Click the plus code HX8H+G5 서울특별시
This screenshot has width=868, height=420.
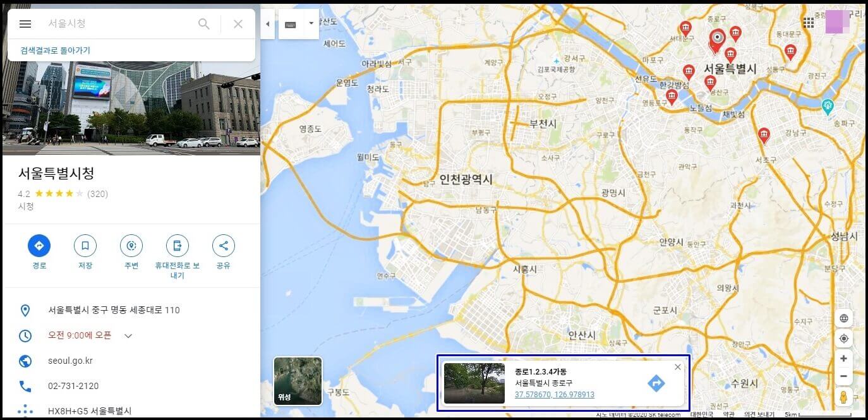click(90, 411)
